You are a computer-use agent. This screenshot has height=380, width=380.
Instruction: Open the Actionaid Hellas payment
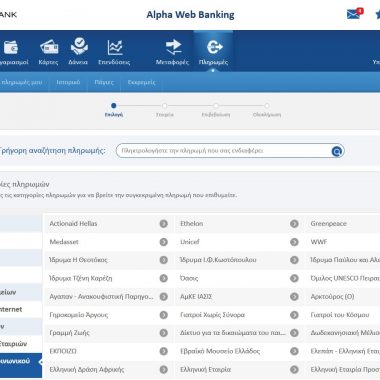click(73, 224)
